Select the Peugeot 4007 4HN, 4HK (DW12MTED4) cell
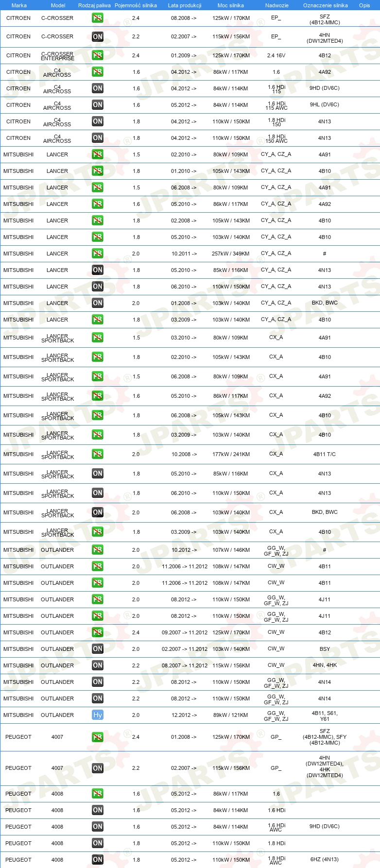 pos(325,766)
